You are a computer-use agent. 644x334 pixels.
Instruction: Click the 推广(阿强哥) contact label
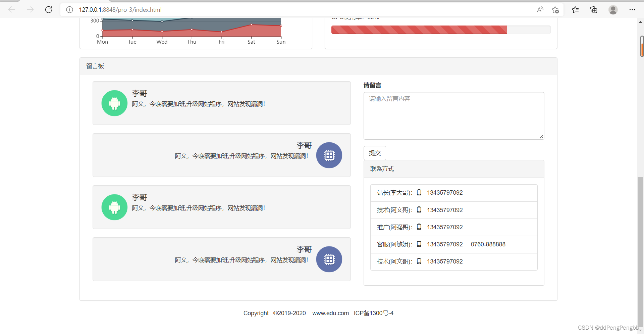pyautogui.click(x=394, y=227)
